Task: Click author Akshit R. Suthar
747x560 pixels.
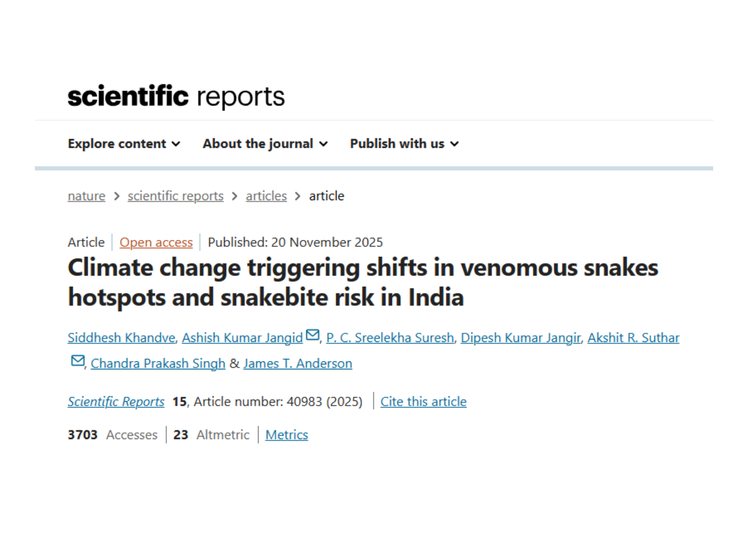Action: [633, 338]
